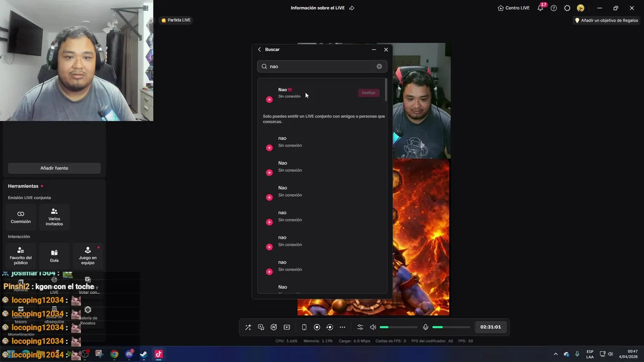
Task: Toggle the phone portrait mode icon
Action: [x=304, y=327]
